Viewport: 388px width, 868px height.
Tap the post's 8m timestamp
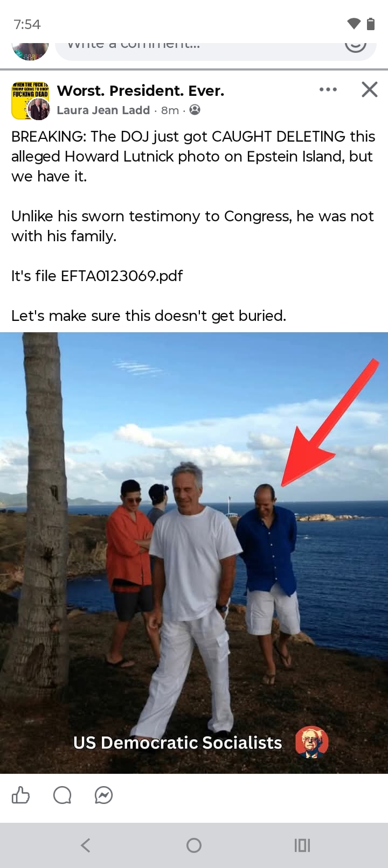click(x=170, y=110)
